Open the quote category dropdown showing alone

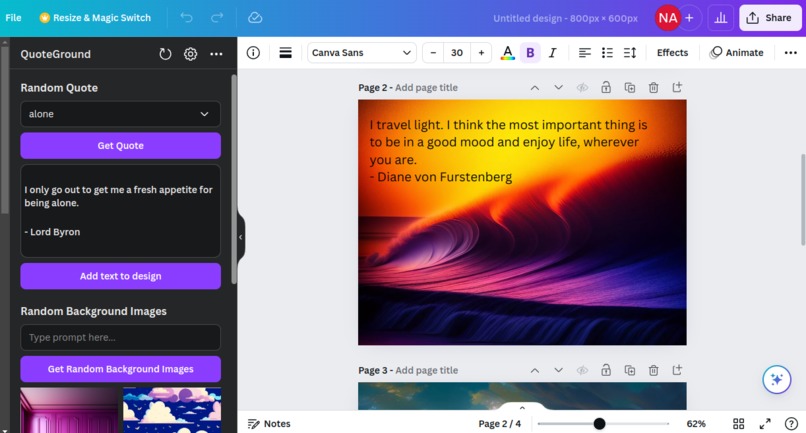[120, 114]
